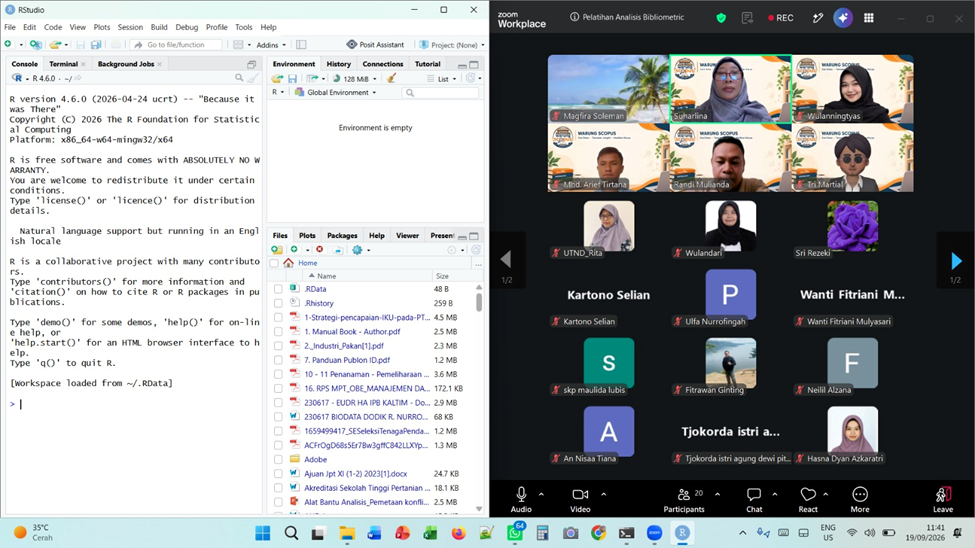Check the box next to .RData file
This screenshot has width=975, height=548.
[279, 289]
